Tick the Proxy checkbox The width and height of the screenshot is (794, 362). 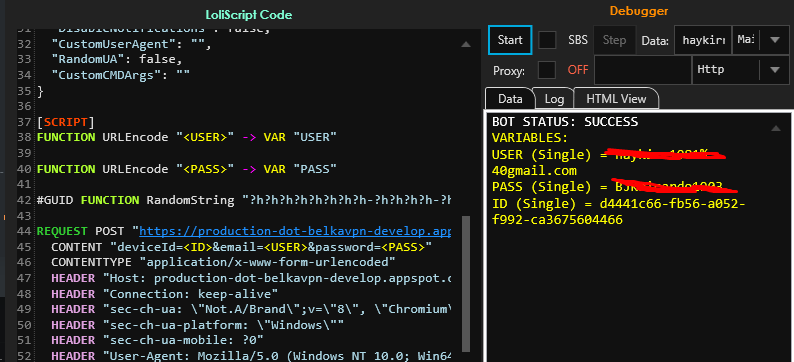(x=547, y=70)
